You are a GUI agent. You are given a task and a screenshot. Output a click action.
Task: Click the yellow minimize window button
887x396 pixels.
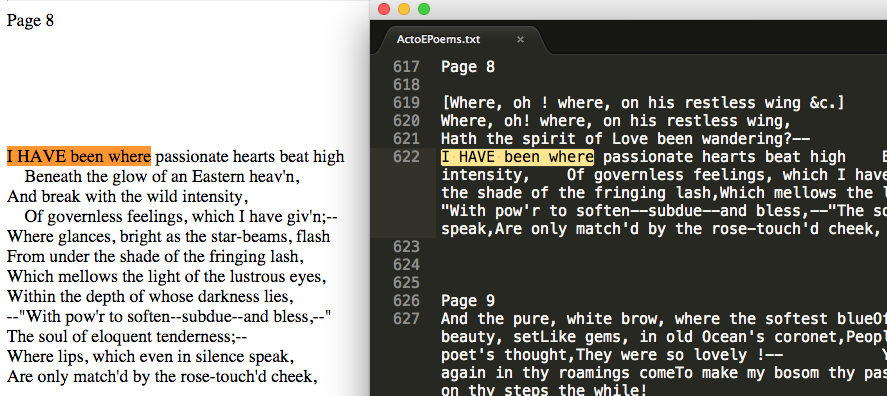pyautogui.click(x=404, y=9)
